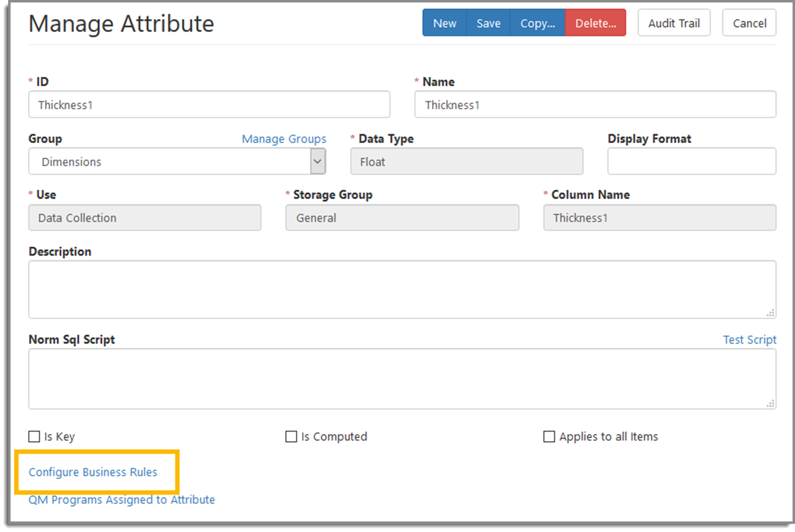This screenshot has width=795, height=532.
Task: Expand the Group dropdown arrow
Action: (x=318, y=161)
